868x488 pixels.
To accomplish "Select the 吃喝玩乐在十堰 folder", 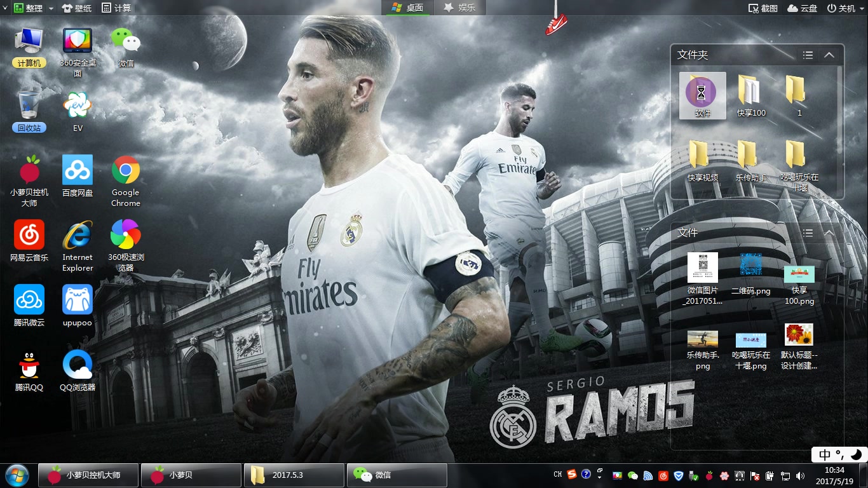I will (x=799, y=165).
